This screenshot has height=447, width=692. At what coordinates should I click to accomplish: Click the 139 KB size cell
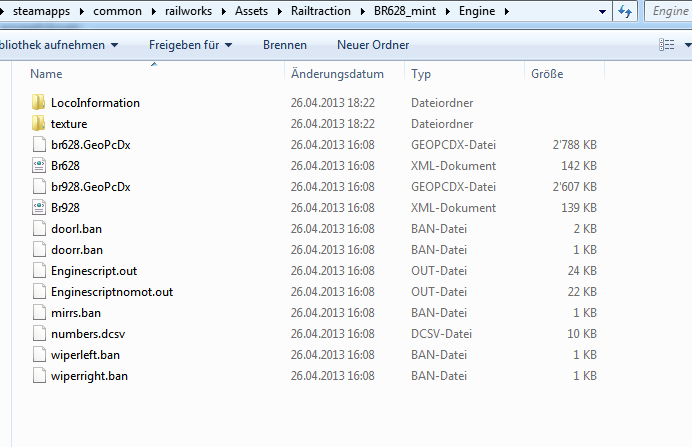click(579, 208)
